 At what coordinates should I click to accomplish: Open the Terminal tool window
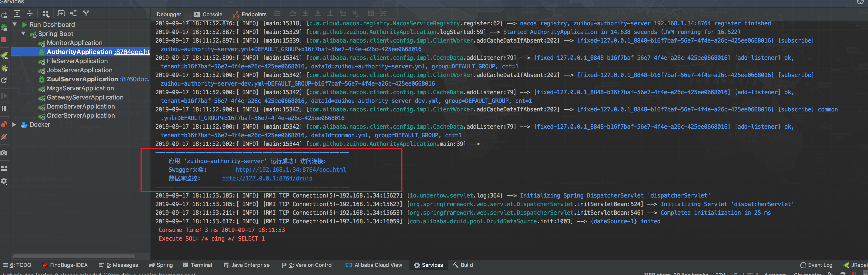tap(197, 265)
